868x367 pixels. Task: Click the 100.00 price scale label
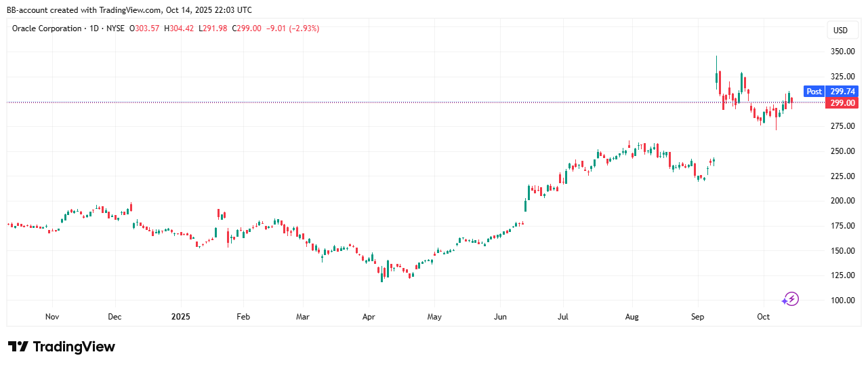[x=843, y=301]
